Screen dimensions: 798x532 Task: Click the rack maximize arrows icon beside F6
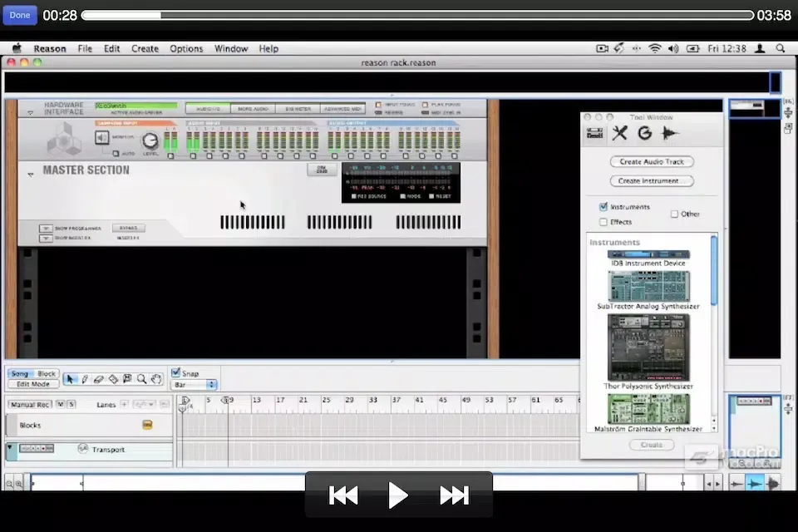(x=788, y=112)
